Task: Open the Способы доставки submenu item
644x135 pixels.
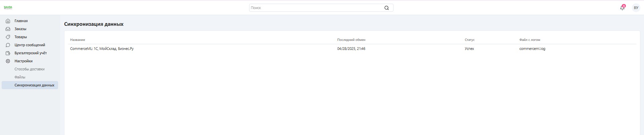Action: [30, 69]
